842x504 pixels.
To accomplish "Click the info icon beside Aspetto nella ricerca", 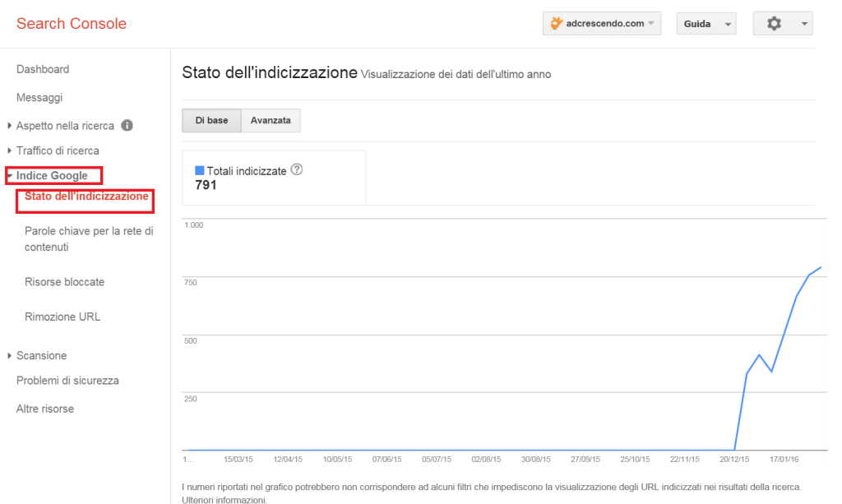I will coord(125,126).
